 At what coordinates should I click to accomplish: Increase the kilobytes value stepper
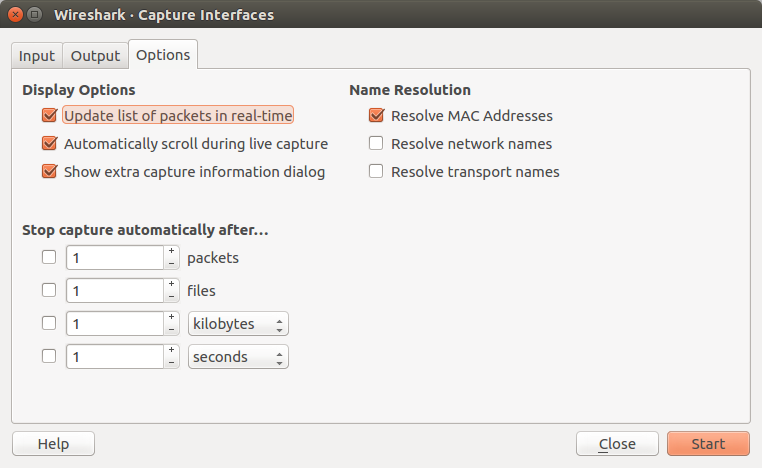click(172, 317)
